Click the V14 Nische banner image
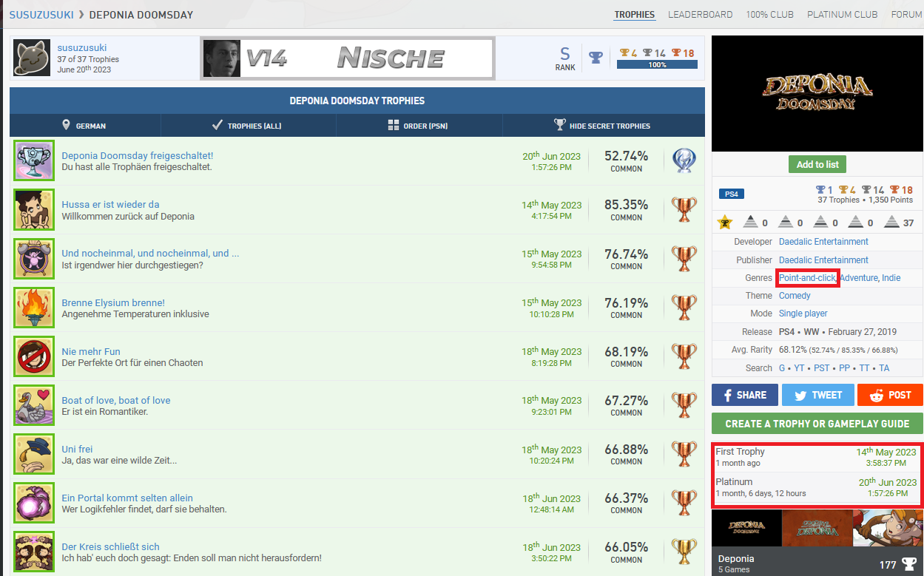This screenshot has width=924, height=576. coord(348,58)
